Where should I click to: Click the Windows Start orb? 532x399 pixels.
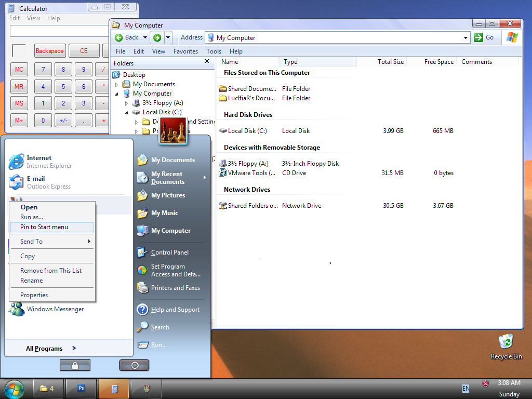(14, 389)
